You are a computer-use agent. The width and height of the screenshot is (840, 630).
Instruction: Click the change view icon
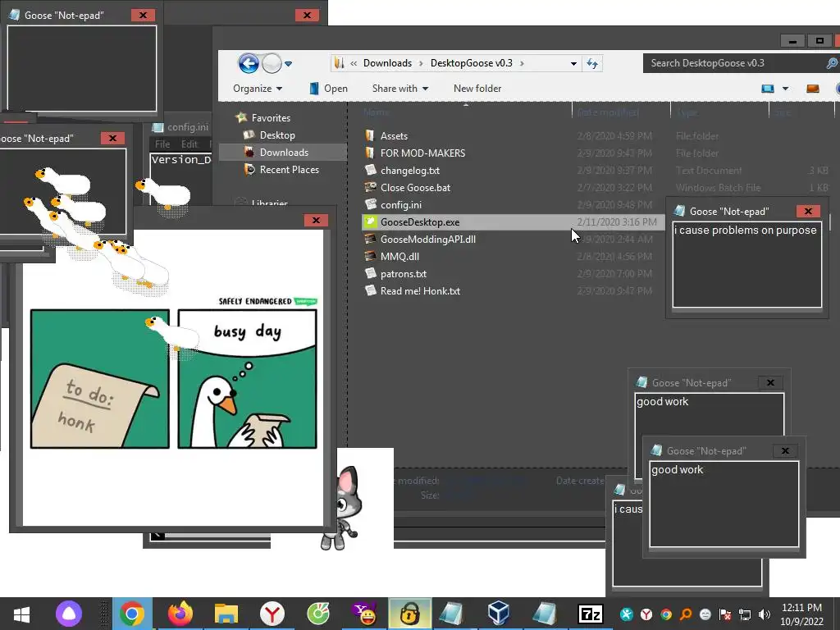[768, 89]
